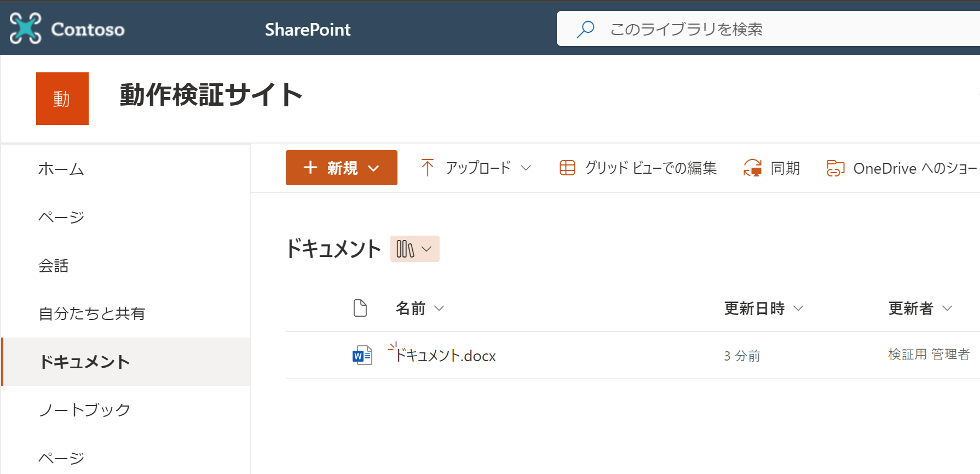The width and height of the screenshot is (980, 474).
Task: Click the Word icon for ドキュメント.docx
Action: pos(362,356)
